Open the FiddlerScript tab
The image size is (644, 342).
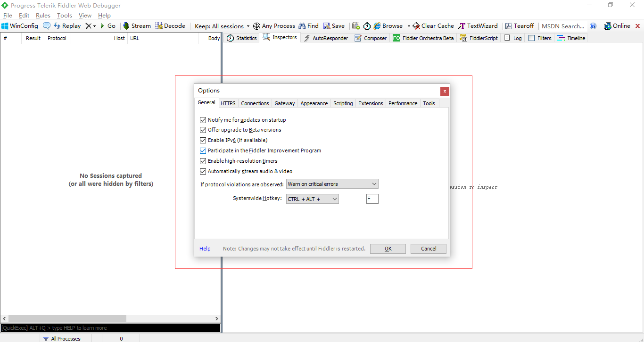tap(479, 38)
